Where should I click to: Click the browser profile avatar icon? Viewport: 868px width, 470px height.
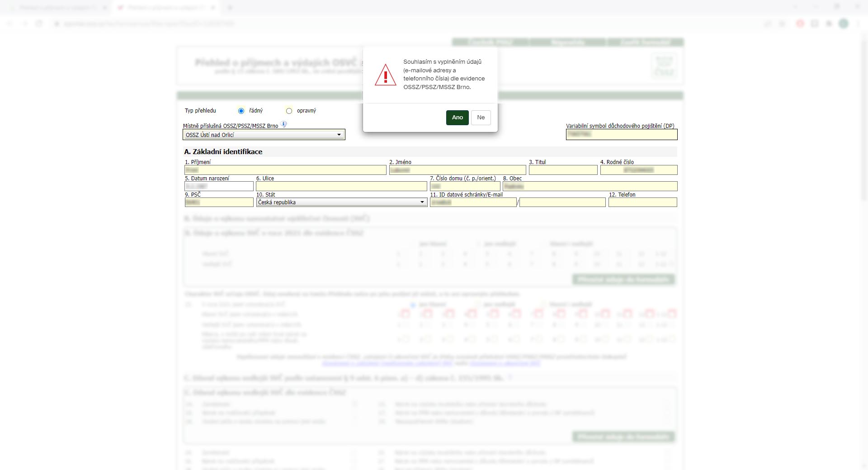click(844, 23)
